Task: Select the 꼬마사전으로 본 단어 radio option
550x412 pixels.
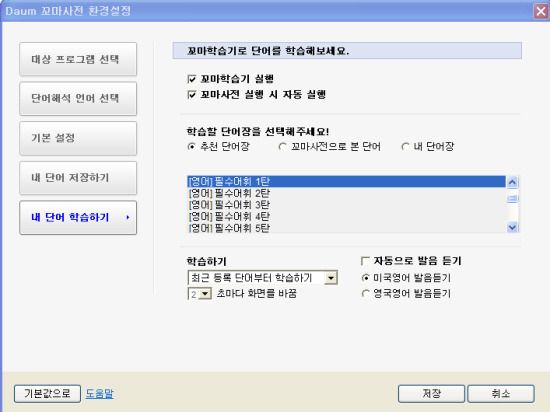Action: (282, 147)
